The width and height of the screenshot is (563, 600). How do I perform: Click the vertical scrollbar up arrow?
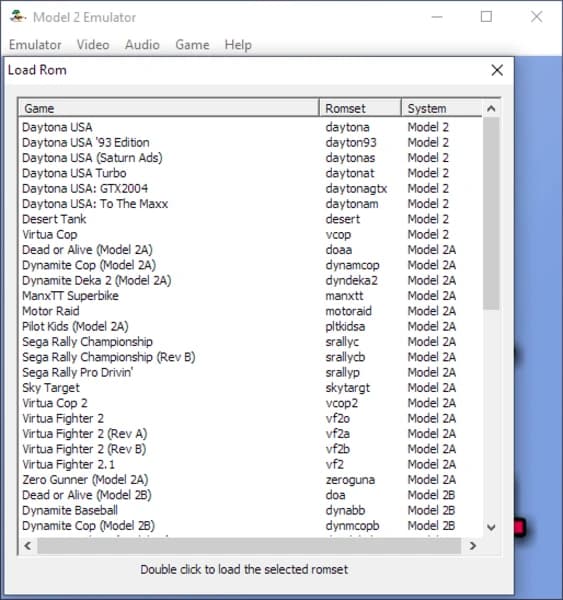491,108
